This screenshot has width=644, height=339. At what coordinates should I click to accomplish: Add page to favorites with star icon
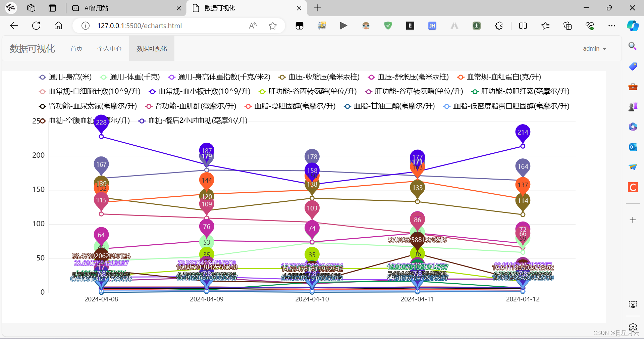[x=273, y=26]
